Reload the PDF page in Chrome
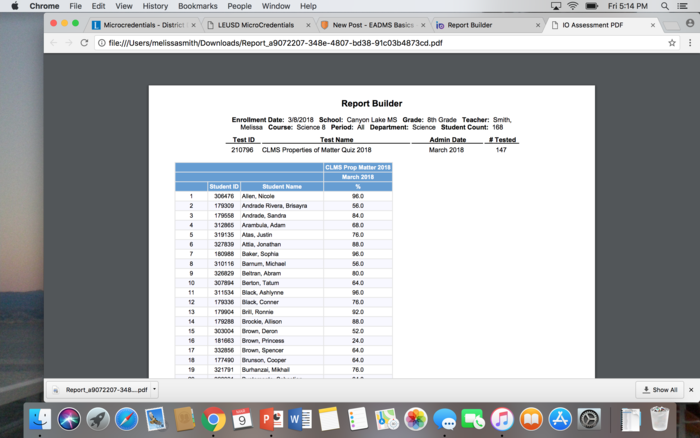Image resolution: width=700 pixels, height=438 pixels. pos(85,43)
